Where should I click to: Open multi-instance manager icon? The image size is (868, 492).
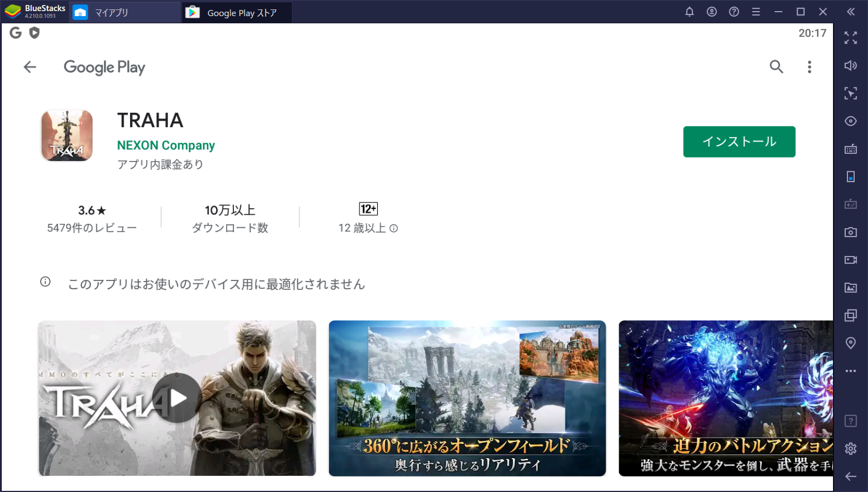[x=851, y=315]
